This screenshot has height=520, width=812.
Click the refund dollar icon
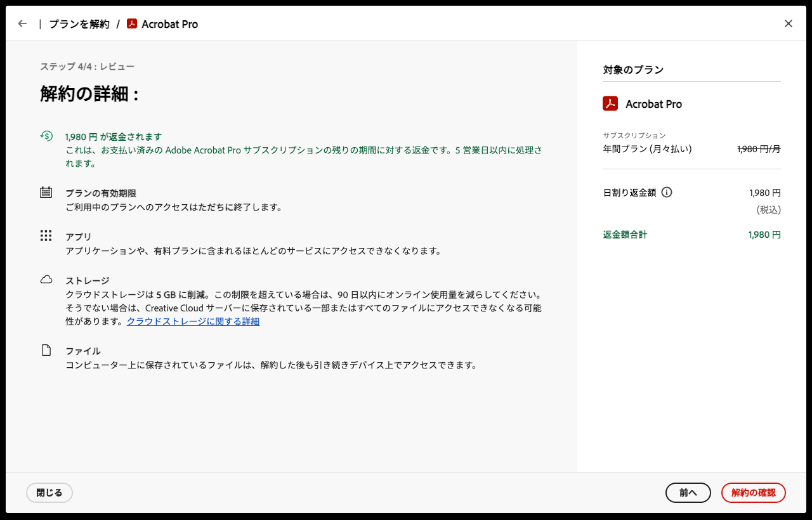46,135
